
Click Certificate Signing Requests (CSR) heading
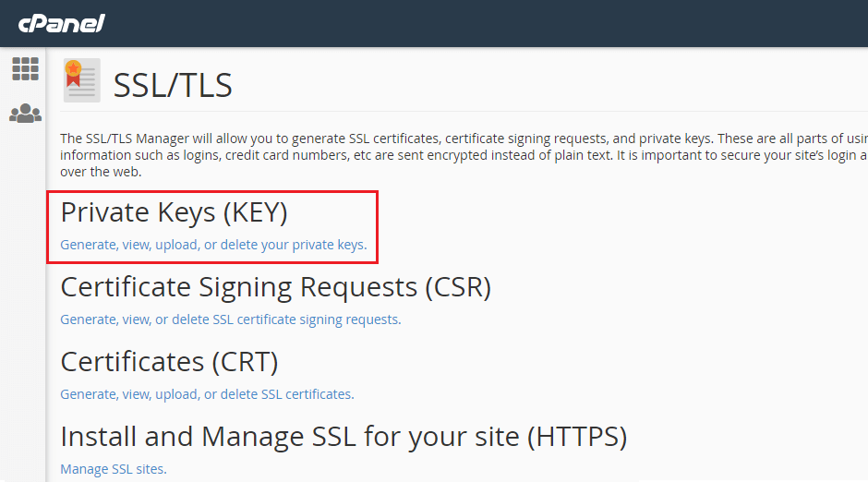click(x=276, y=287)
